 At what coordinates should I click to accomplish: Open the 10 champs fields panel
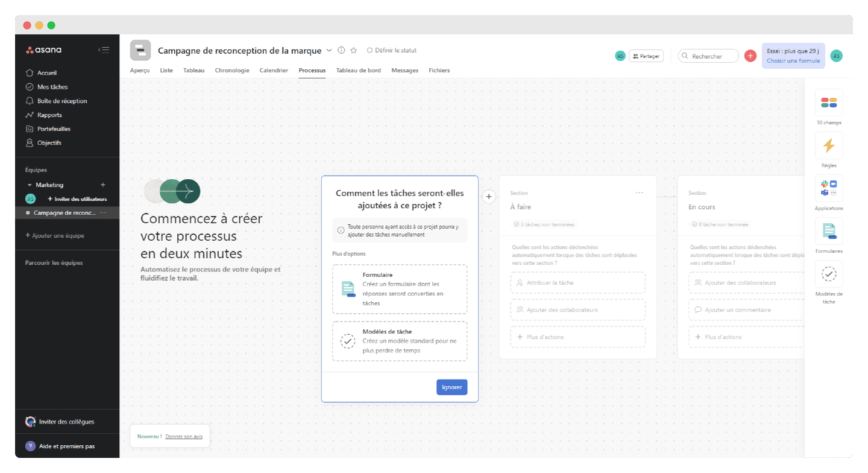click(x=829, y=103)
